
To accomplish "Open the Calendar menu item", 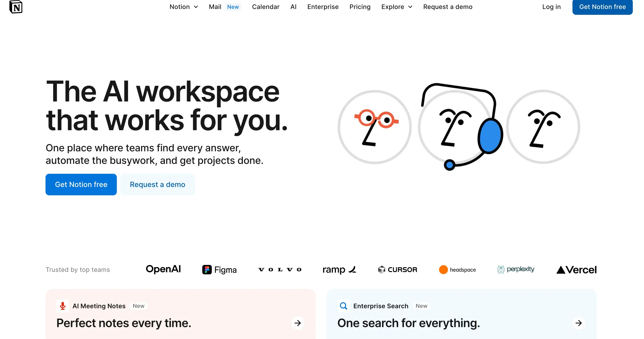I will [x=265, y=7].
